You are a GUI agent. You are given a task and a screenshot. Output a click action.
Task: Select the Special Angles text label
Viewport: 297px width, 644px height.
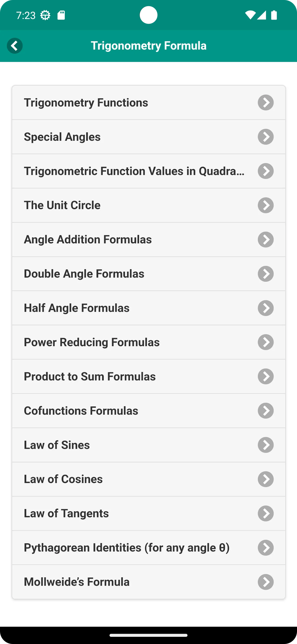[x=62, y=137]
